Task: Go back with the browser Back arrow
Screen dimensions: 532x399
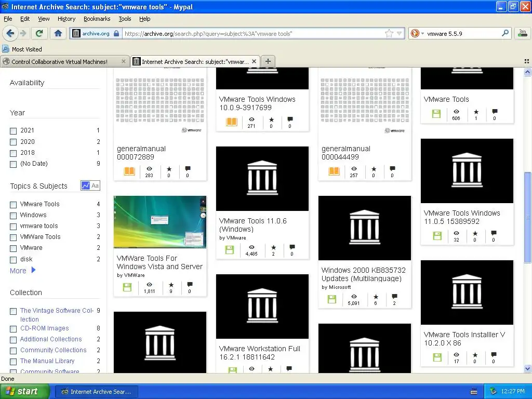Action: (10, 33)
